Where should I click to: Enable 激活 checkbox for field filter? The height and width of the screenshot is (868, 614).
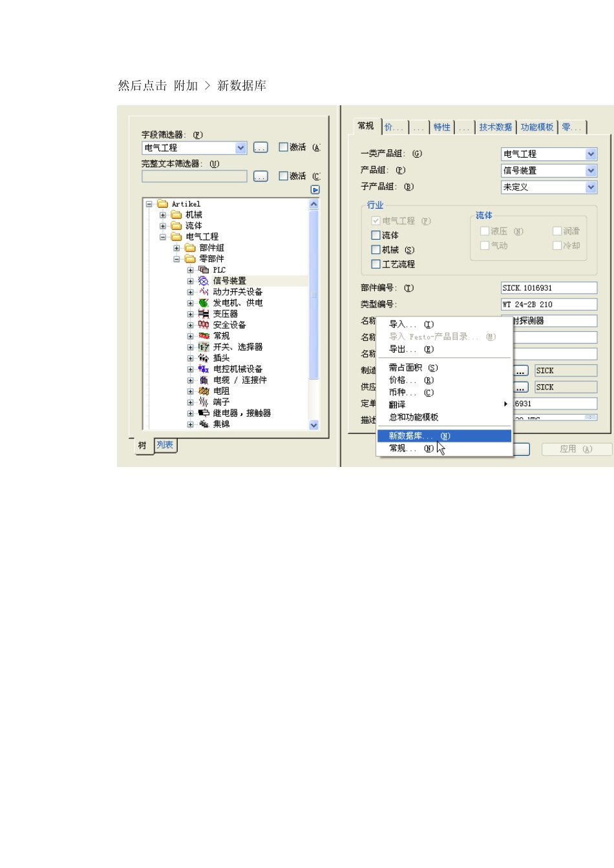pyautogui.click(x=283, y=147)
